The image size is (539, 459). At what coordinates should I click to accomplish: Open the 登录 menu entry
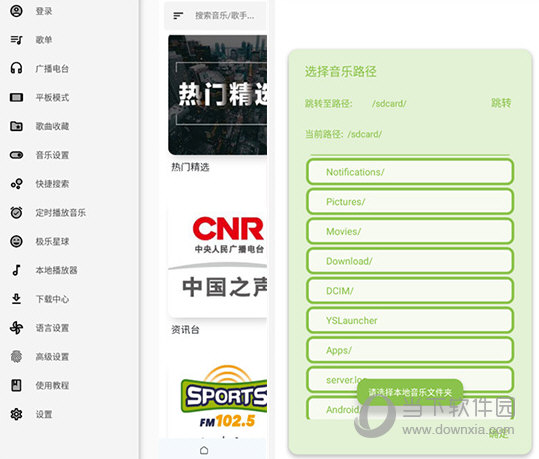tap(44, 11)
